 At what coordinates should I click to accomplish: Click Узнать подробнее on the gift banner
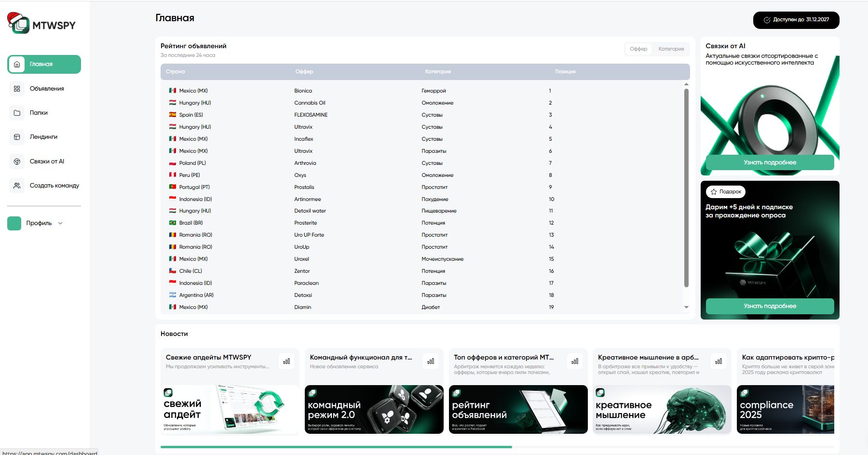pos(770,306)
